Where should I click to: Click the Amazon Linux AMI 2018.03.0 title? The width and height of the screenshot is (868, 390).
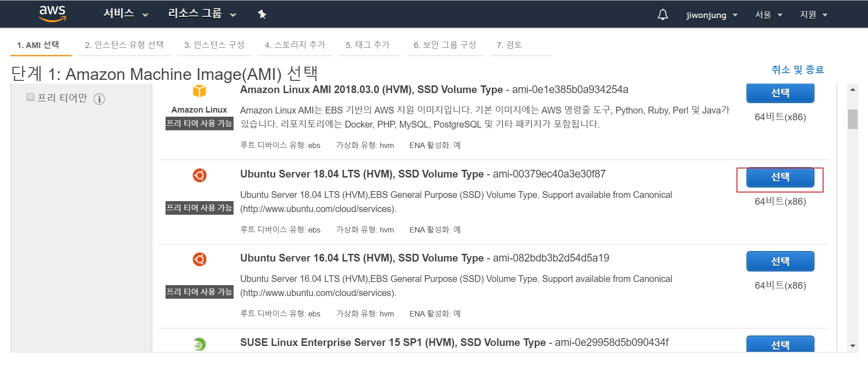click(371, 89)
